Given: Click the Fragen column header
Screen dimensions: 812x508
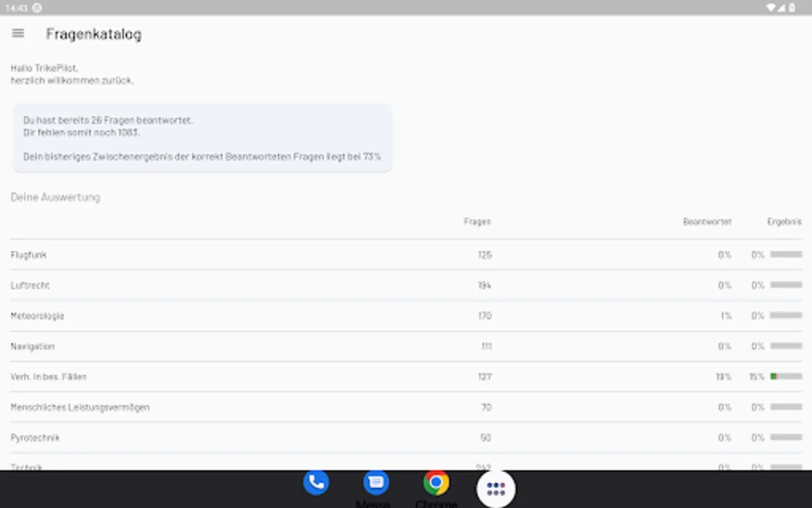Looking at the screenshot, I should [x=477, y=222].
